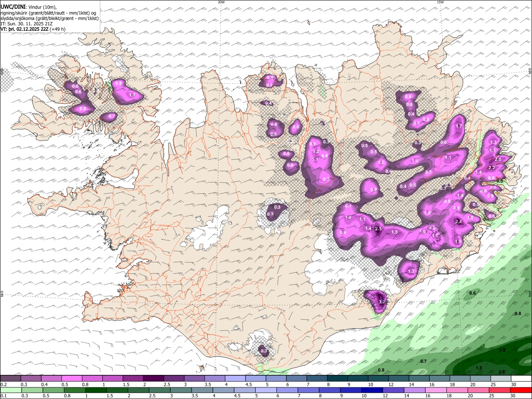Click the "0.2" label in the legend
Viewport: 532px width, 399px height.
coord(3,384)
